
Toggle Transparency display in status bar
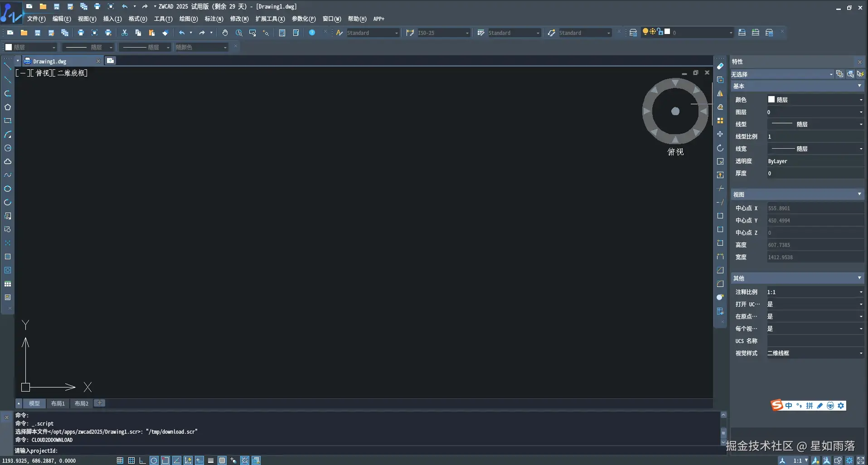tap(222, 460)
